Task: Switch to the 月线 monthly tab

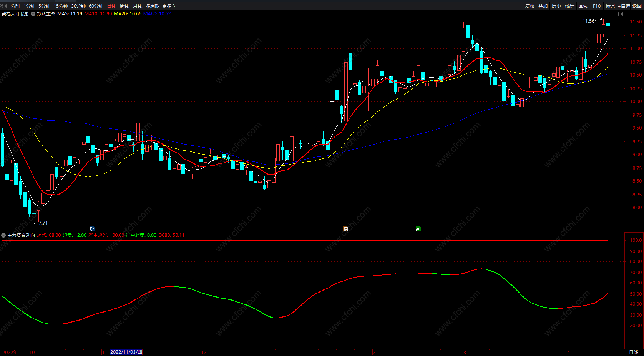Action: click(x=138, y=6)
